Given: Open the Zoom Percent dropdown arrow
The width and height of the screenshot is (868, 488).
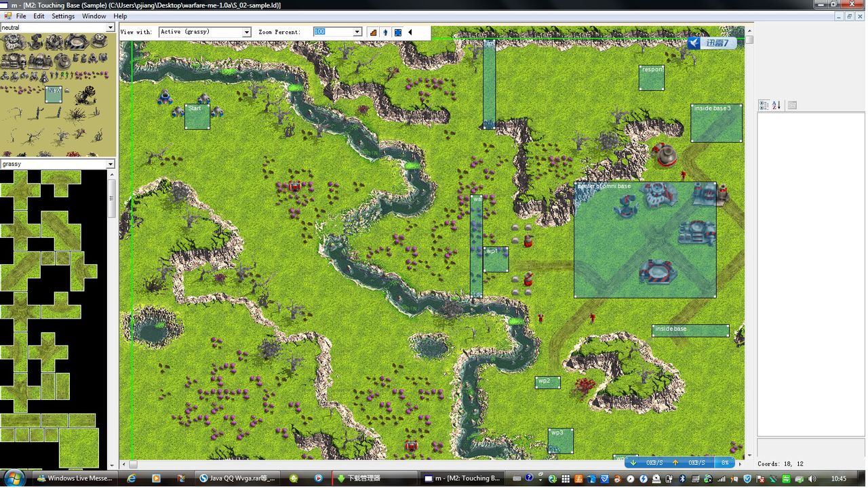Looking at the screenshot, I should click(357, 33).
